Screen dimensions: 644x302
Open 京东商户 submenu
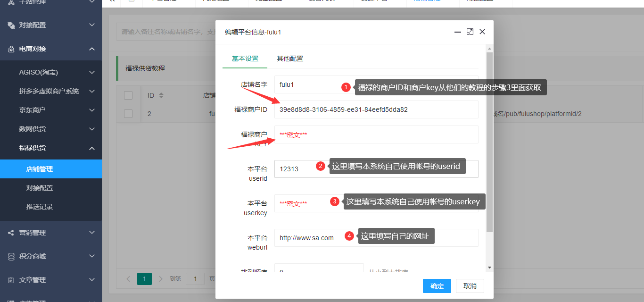point(51,110)
